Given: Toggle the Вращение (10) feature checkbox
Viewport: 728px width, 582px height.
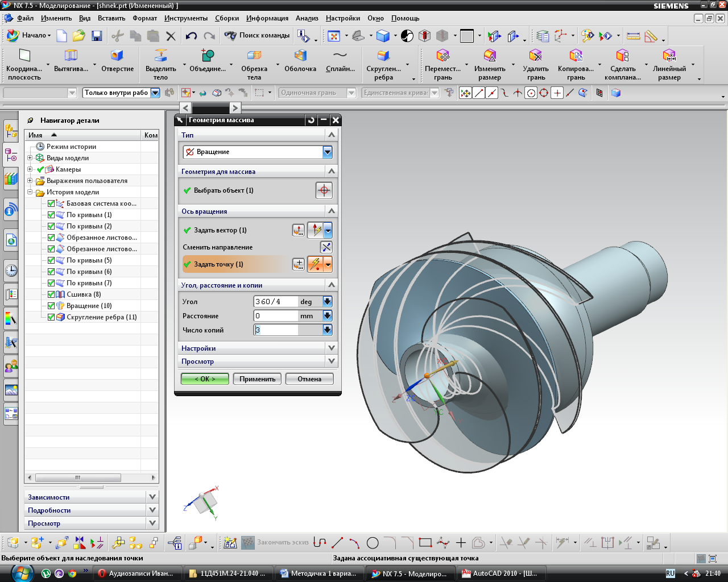Looking at the screenshot, I should pyautogui.click(x=51, y=306).
